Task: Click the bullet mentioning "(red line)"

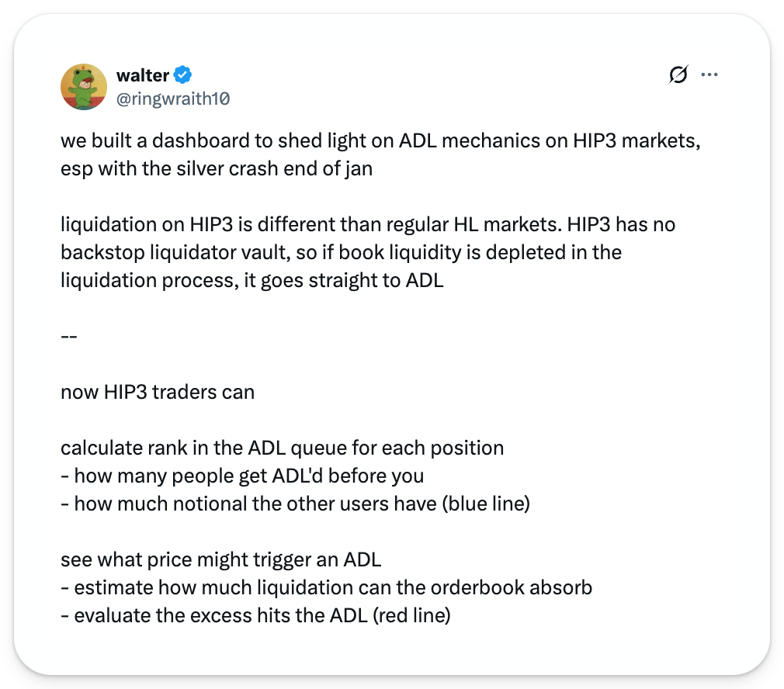Action: point(255,615)
